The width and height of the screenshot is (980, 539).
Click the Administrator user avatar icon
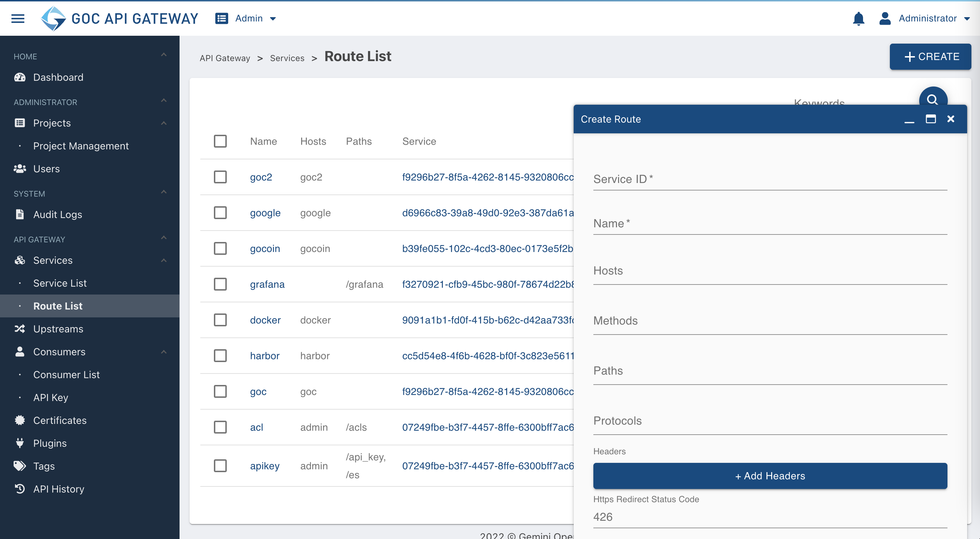[885, 18]
